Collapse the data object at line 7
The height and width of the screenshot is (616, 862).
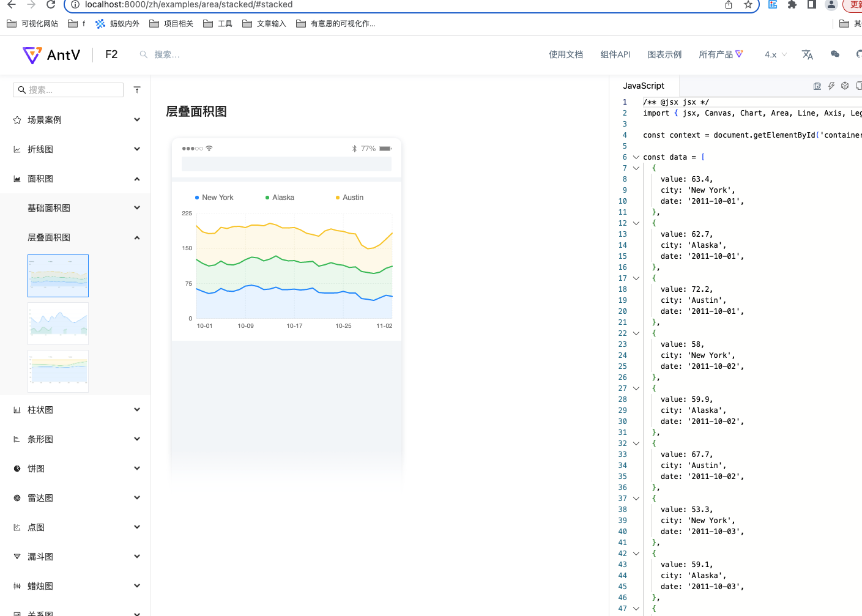click(635, 168)
